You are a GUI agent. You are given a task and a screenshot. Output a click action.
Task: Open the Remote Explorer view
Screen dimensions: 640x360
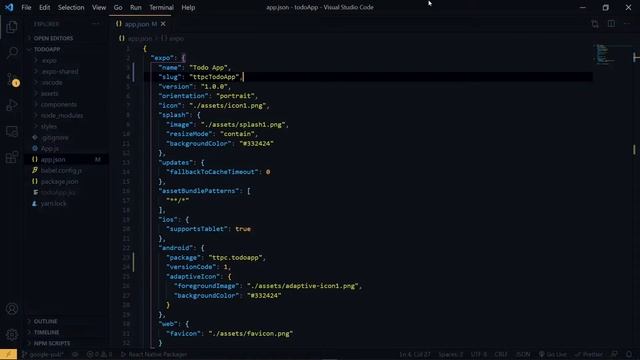pos(12,131)
